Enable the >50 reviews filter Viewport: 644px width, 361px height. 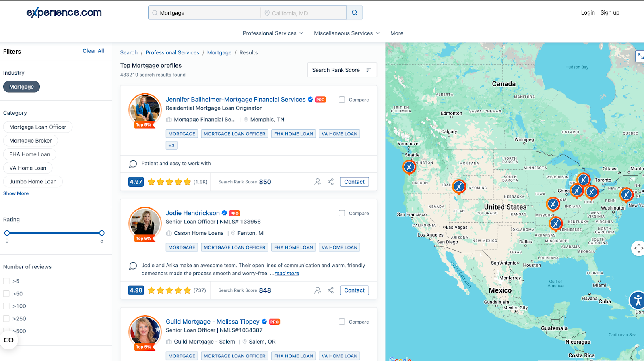tap(6, 294)
